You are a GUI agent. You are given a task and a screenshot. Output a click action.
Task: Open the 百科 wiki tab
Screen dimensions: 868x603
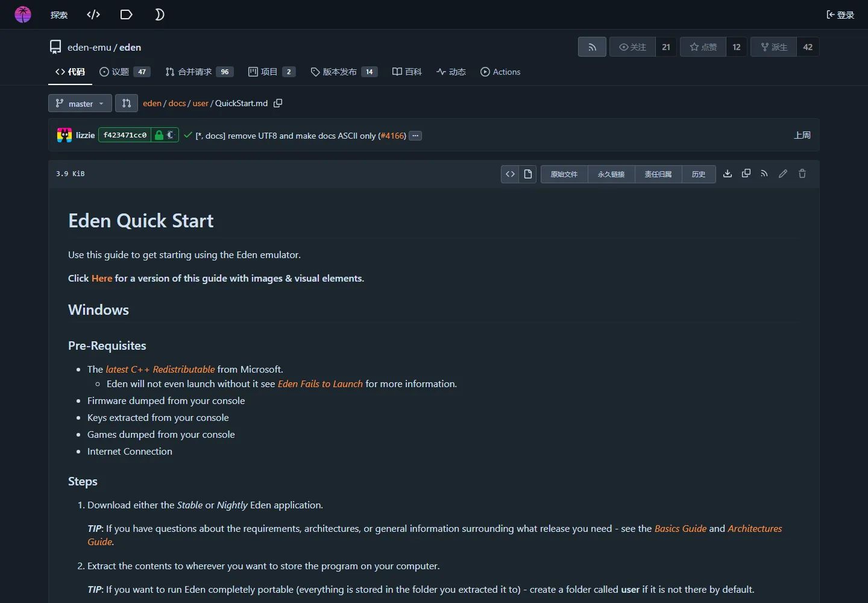pyautogui.click(x=407, y=72)
